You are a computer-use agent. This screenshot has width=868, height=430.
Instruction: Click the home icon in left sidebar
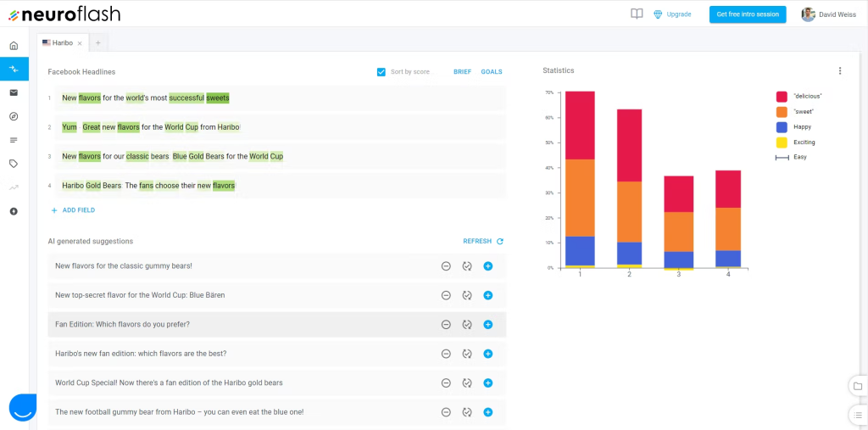(x=14, y=46)
